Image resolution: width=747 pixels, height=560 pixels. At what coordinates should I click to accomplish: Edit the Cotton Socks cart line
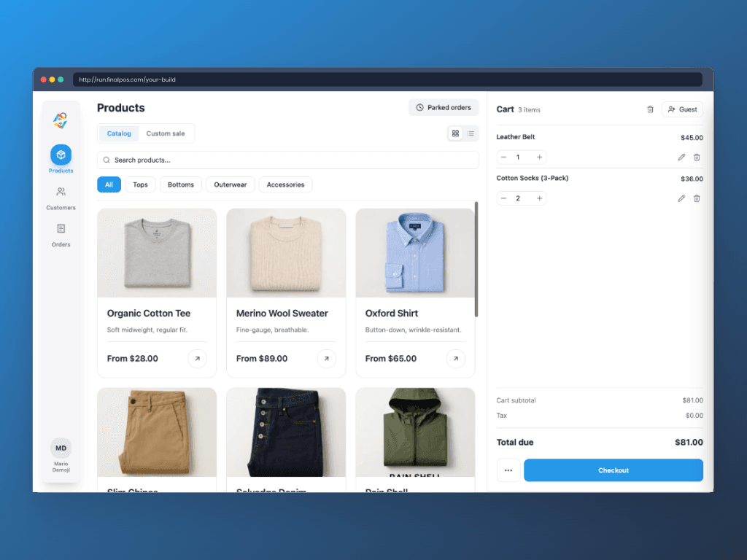coord(681,198)
